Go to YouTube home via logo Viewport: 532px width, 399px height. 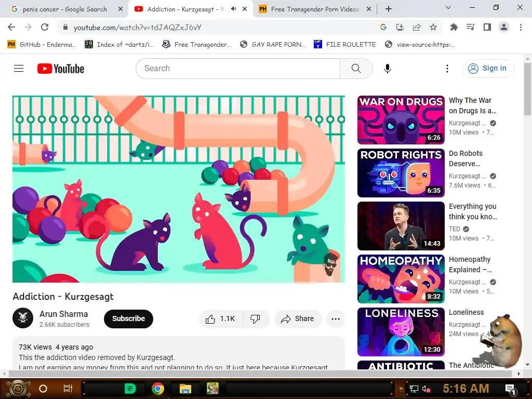[x=61, y=69]
